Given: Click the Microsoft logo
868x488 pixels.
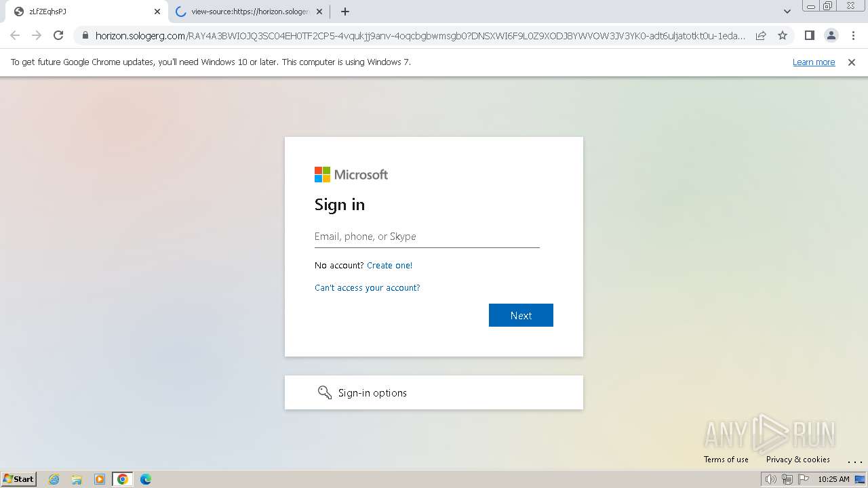Looking at the screenshot, I should point(351,175).
